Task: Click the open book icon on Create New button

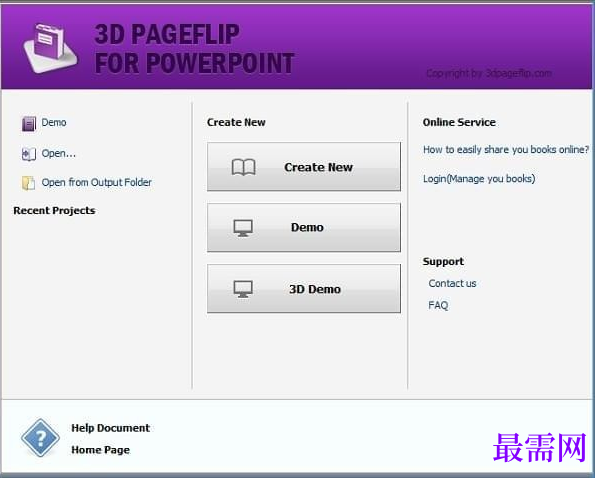Action: point(243,167)
